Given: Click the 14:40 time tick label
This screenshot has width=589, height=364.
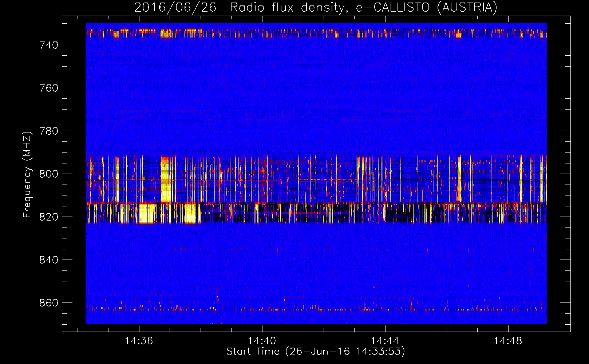Looking at the screenshot, I should tap(262, 341).
